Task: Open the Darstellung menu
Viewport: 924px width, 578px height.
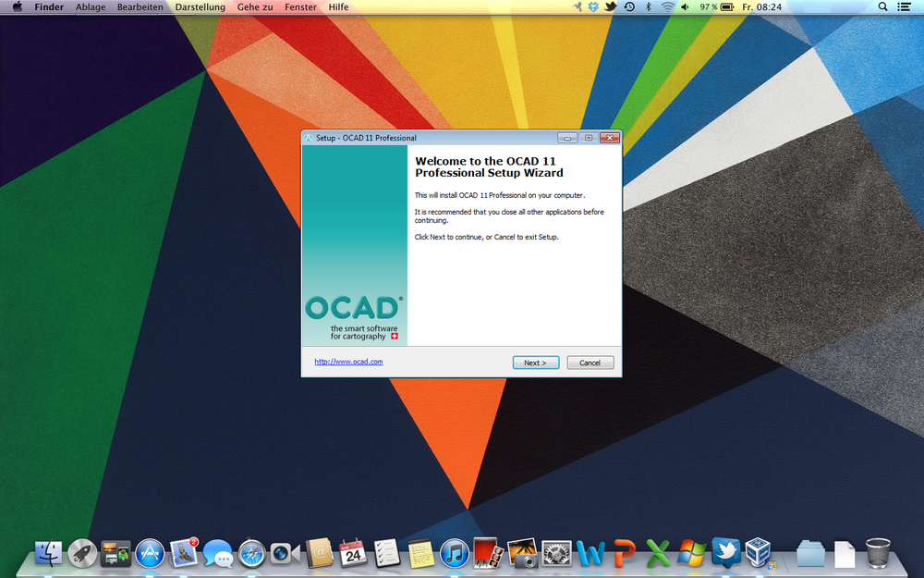Action: 200,7
